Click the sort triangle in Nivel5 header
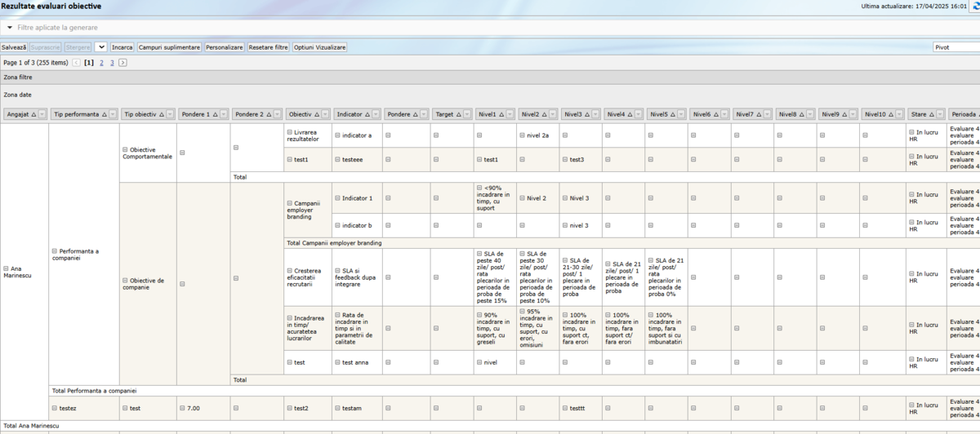 click(673, 115)
